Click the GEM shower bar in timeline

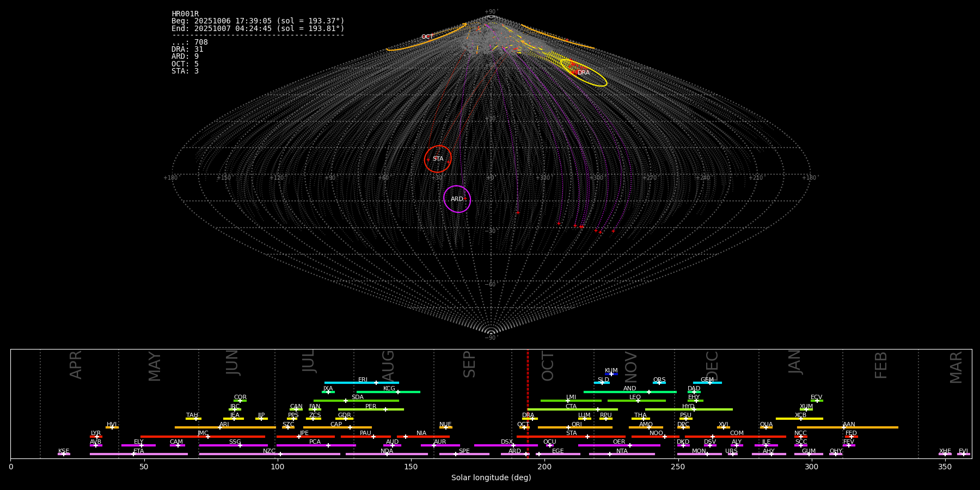click(x=707, y=383)
